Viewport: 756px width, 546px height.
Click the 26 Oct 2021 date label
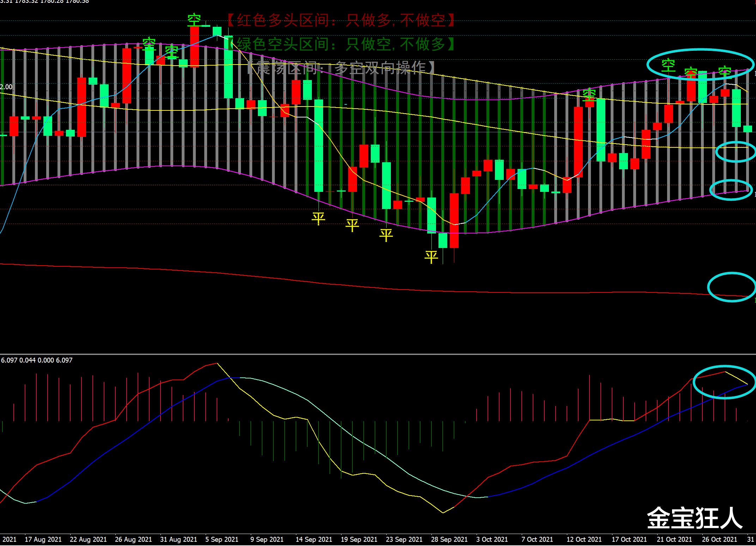(719, 539)
